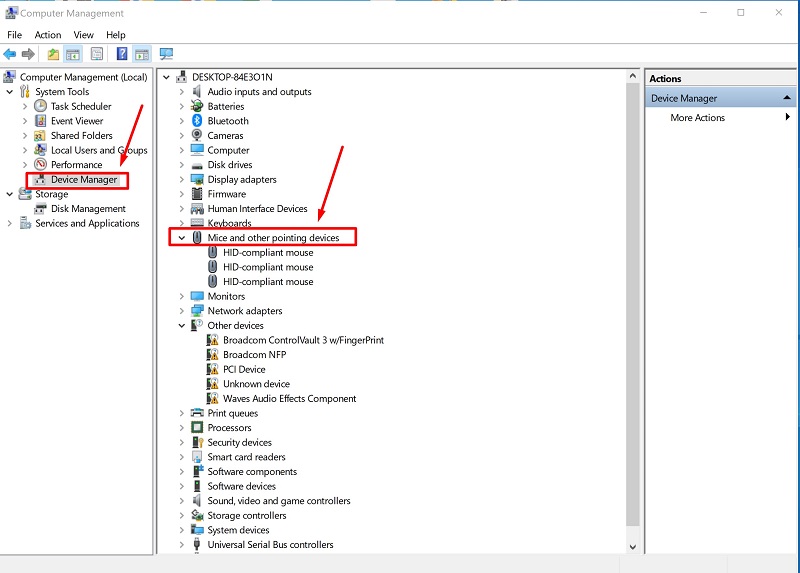Image resolution: width=800 pixels, height=573 pixels.
Task: Click the Forward arrow toolbar icon
Action: 29,54
